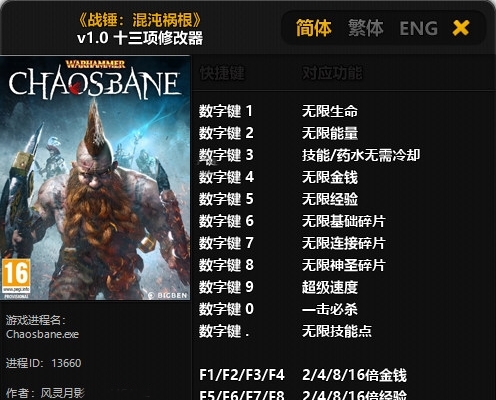Select 无限神圣碎片 option
496x400 pixels.
click(x=344, y=265)
